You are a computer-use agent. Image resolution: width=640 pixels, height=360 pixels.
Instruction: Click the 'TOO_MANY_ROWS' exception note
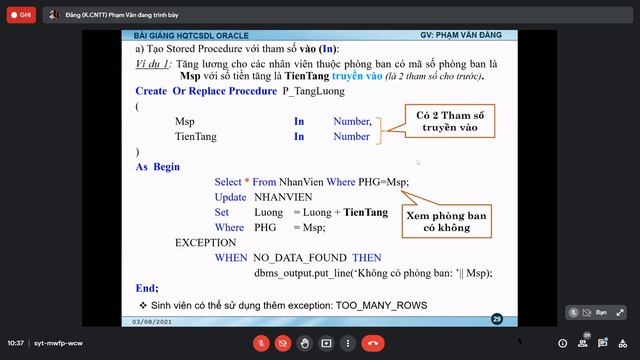[x=381, y=305]
